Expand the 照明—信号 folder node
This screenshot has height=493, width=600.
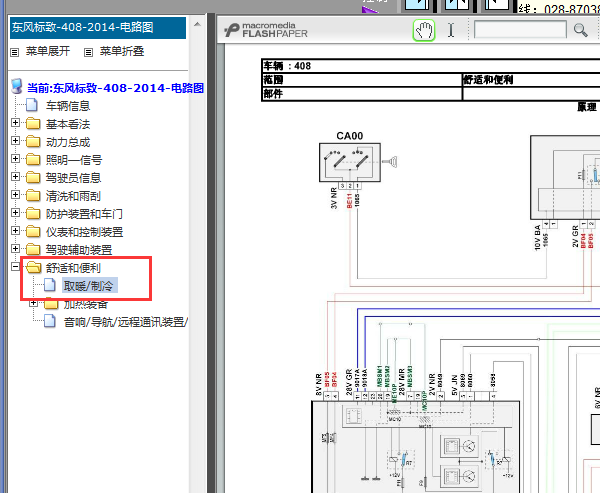15,158
